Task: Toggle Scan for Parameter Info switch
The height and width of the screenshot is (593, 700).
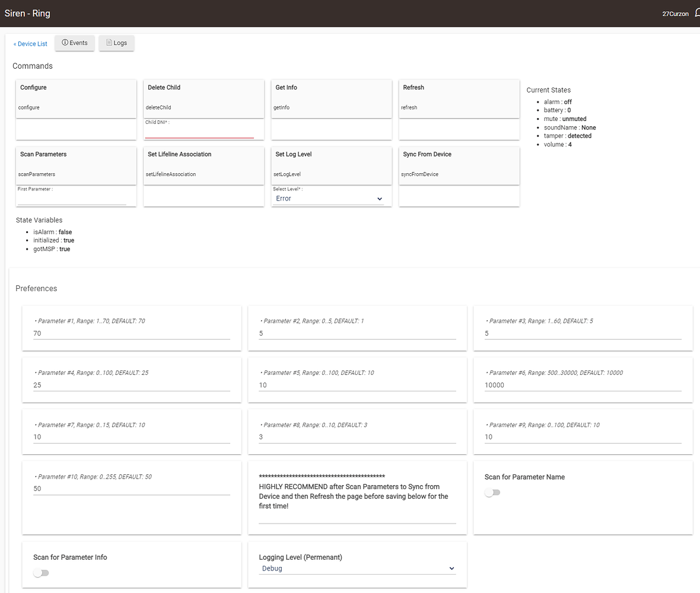Action: (41, 573)
